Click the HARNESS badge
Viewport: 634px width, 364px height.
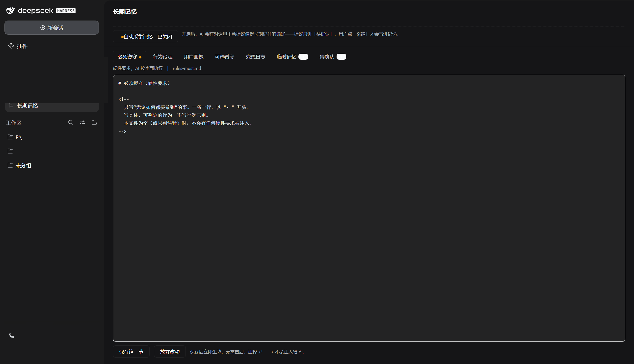[66, 11]
